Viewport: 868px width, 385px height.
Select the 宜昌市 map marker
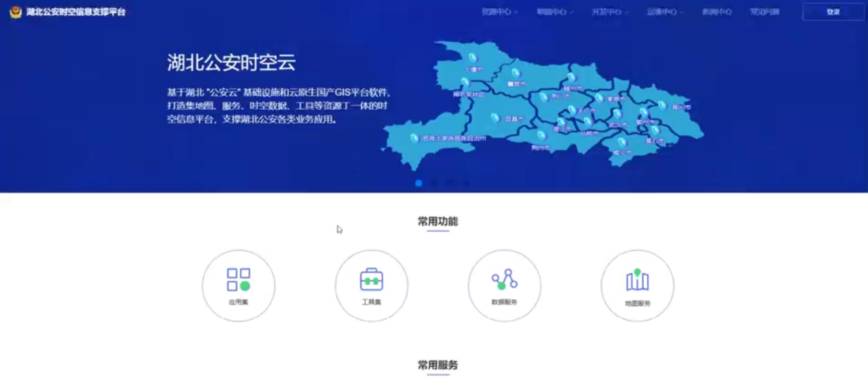[495, 118]
